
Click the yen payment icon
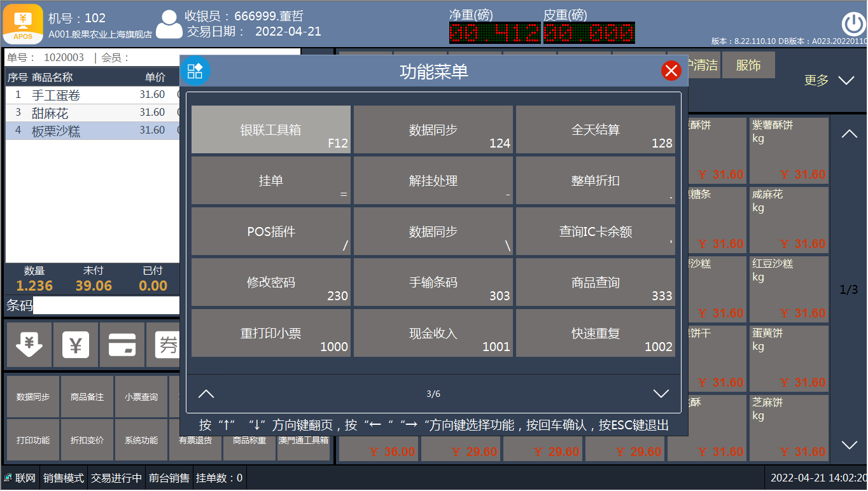click(76, 345)
